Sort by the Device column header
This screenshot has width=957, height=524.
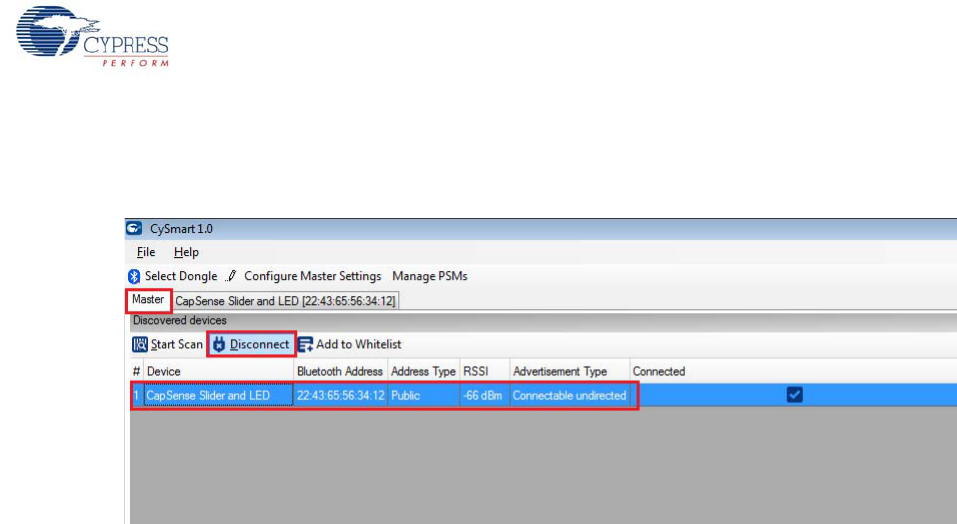click(218, 371)
